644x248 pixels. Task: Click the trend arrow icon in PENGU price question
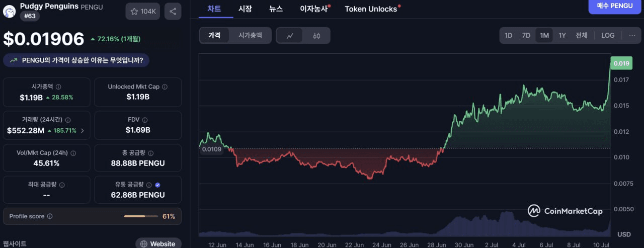[14, 60]
